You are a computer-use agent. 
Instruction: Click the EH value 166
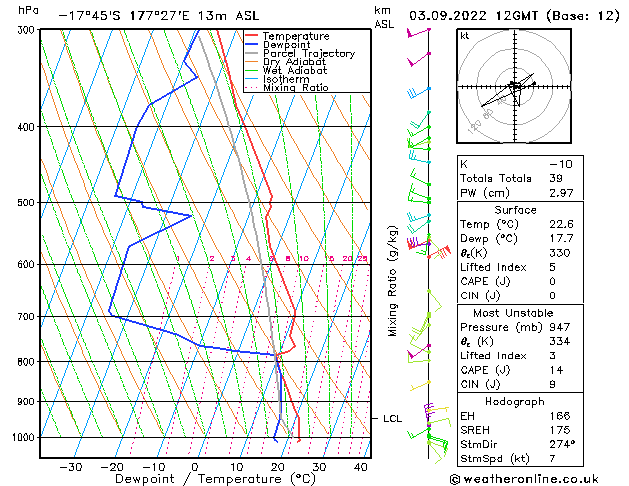click(560, 416)
